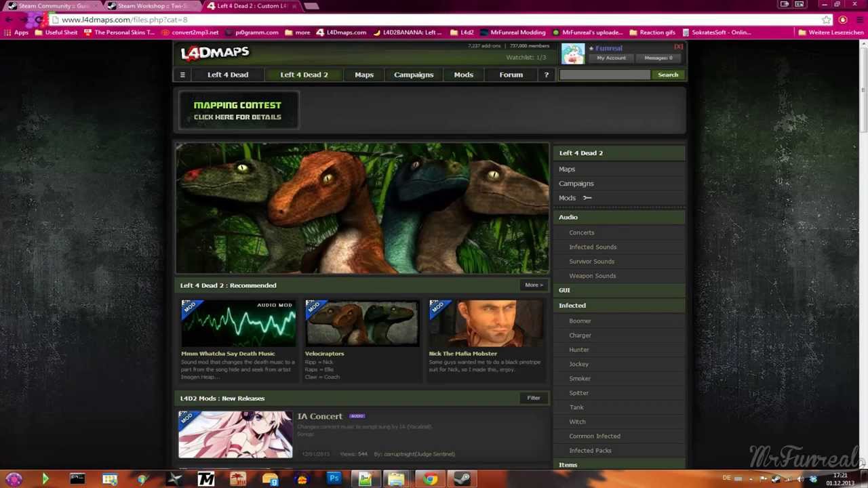
Task: Open Infected Sounds category
Action: tap(593, 247)
